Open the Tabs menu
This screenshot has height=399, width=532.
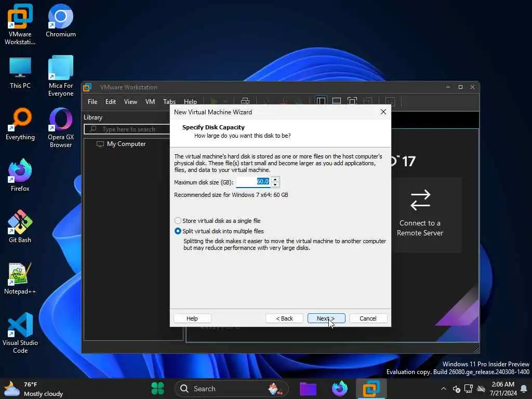169,102
